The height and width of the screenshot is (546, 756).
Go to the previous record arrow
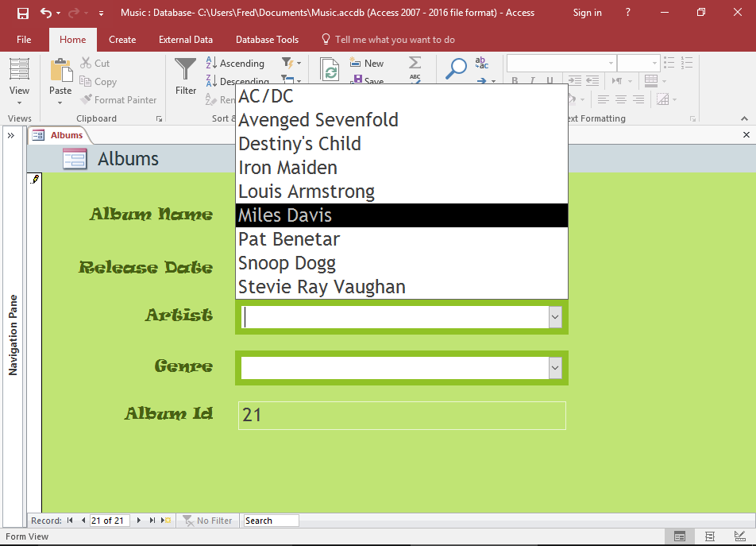[83, 521]
